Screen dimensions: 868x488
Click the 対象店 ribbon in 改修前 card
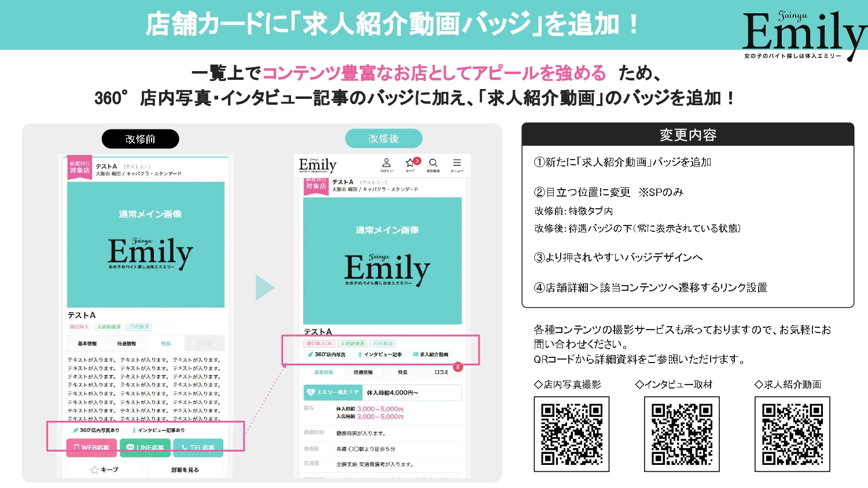(x=80, y=167)
